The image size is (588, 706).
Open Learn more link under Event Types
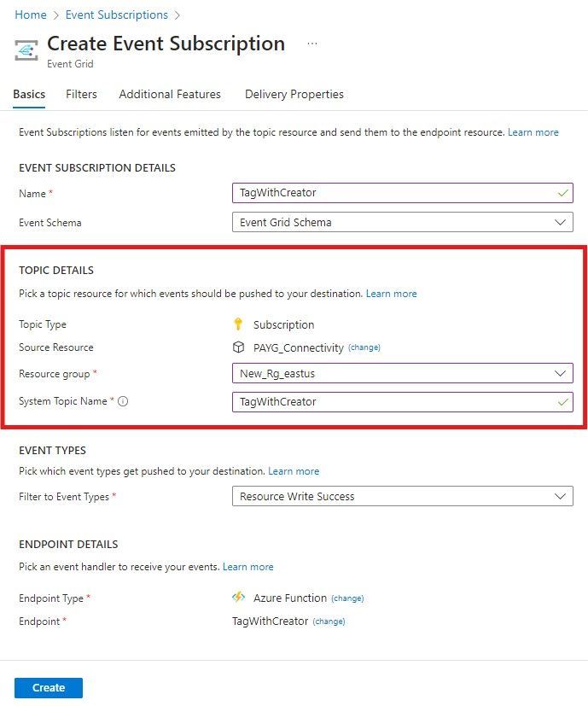pos(294,471)
